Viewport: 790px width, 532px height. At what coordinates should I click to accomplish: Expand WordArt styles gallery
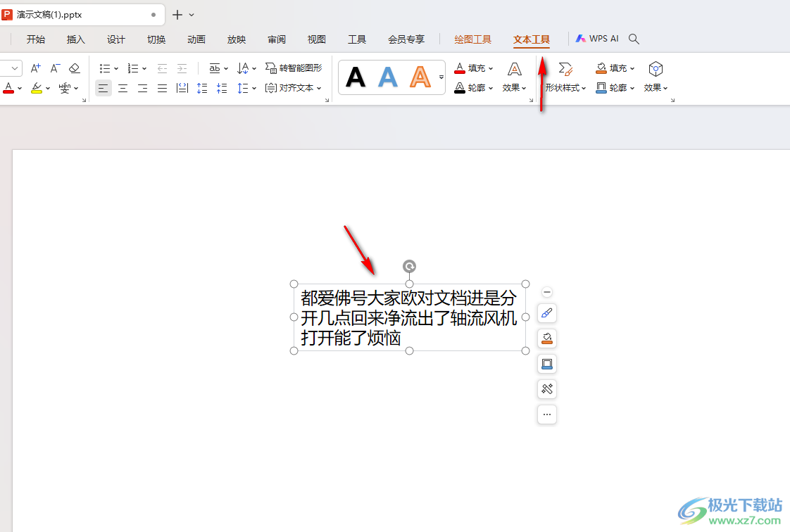441,77
